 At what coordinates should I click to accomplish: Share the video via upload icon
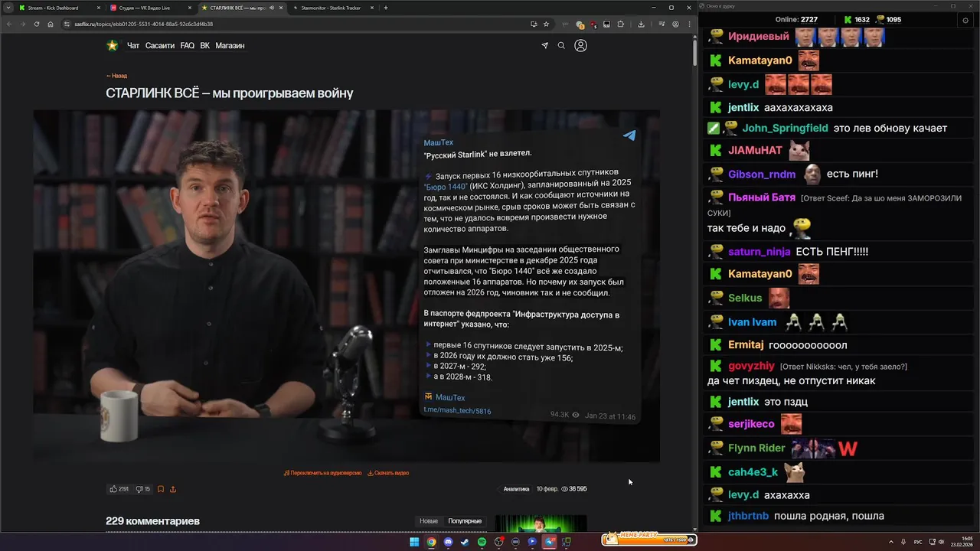pos(173,489)
